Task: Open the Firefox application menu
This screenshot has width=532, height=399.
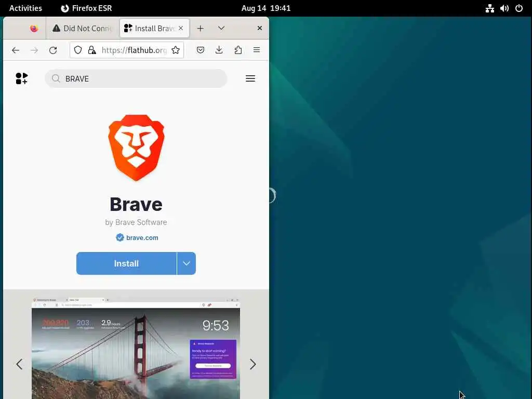Action: tap(257, 50)
